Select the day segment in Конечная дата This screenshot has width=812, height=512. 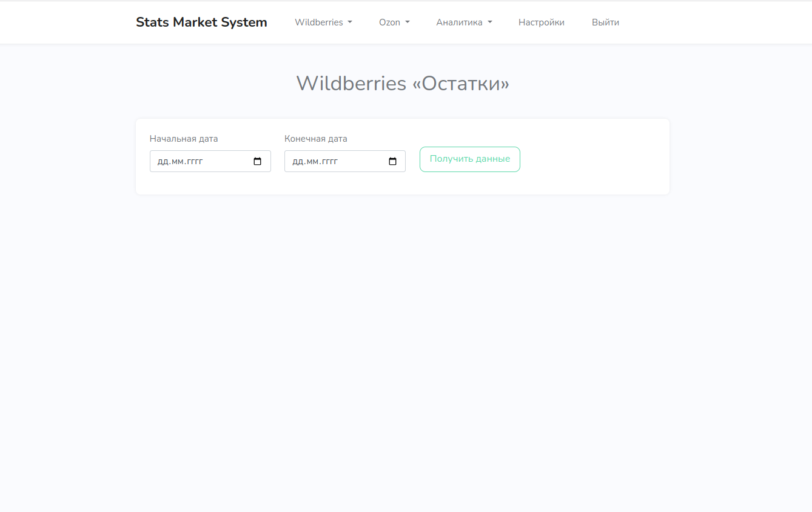click(x=297, y=162)
